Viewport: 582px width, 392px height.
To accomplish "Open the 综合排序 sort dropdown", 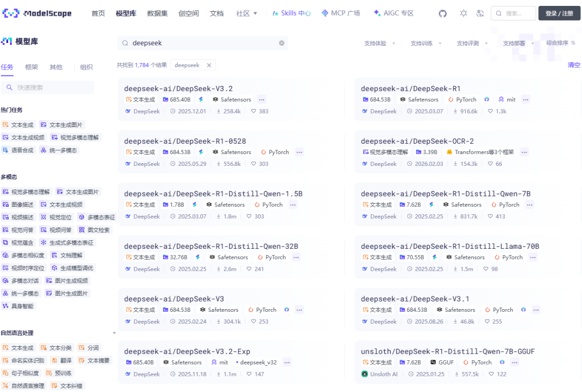I will coord(560,43).
